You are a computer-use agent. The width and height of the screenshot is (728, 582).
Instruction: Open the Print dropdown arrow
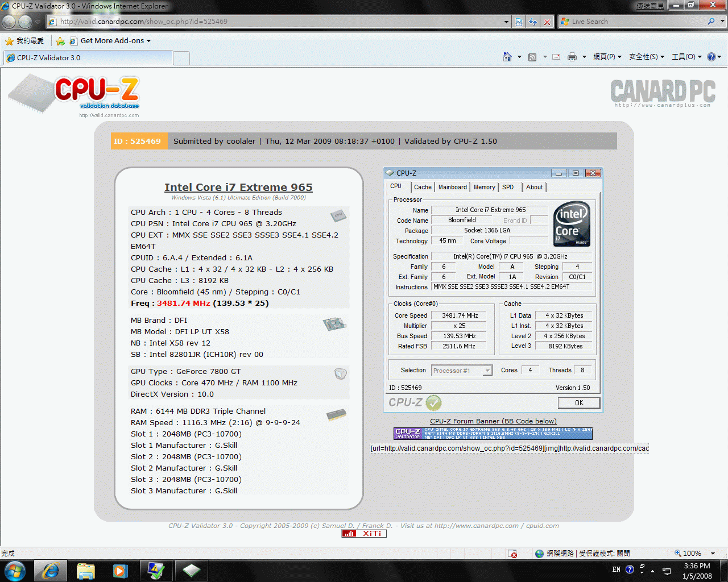click(584, 57)
